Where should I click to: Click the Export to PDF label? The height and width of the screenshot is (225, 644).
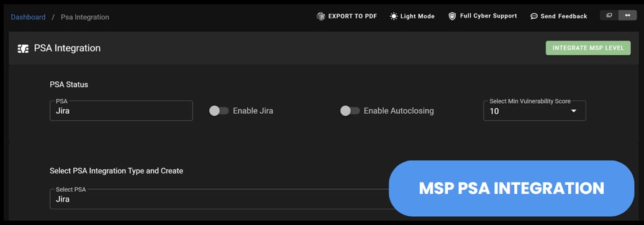click(x=352, y=16)
